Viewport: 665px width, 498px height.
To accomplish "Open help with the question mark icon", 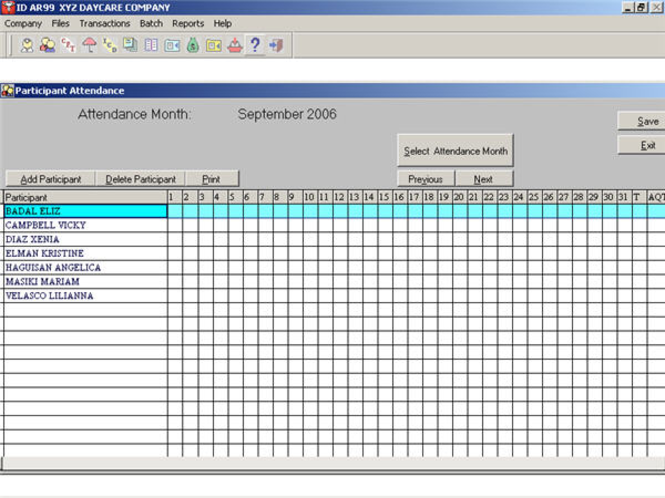I will (255, 45).
